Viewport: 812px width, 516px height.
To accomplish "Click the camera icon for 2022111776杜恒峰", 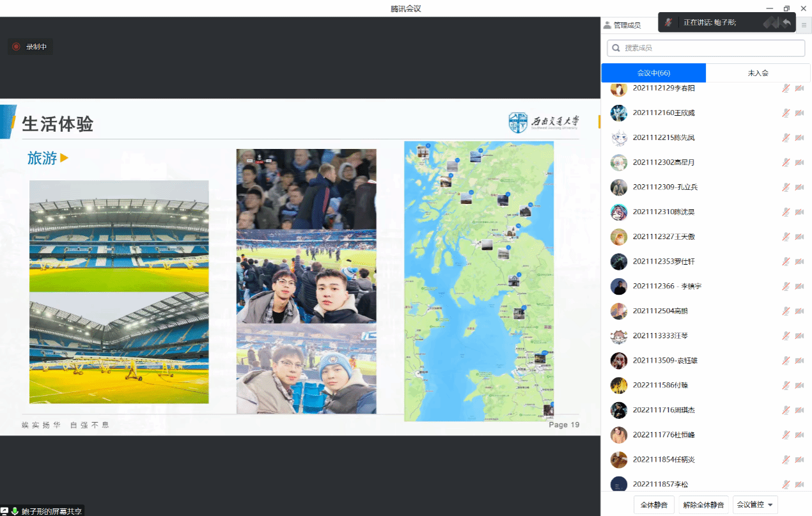I will pyautogui.click(x=799, y=435).
